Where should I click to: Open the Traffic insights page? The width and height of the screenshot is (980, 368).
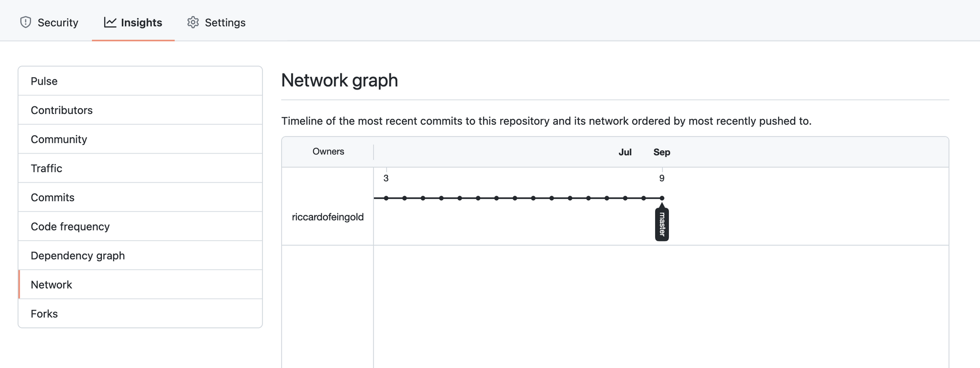pyautogui.click(x=140, y=168)
